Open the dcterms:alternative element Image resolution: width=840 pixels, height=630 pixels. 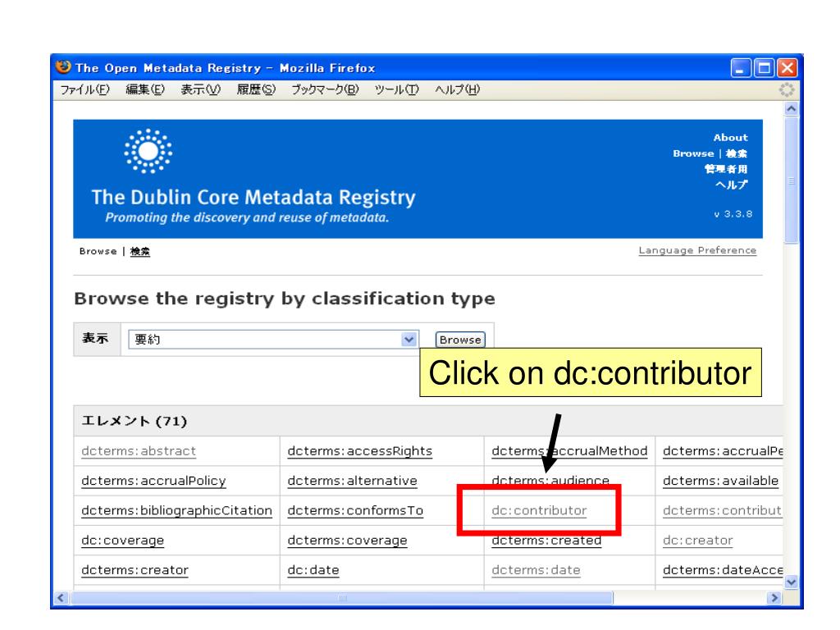[352, 481]
